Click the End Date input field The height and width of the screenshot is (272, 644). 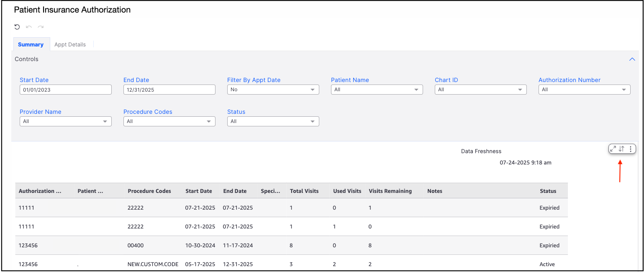(169, 90)
